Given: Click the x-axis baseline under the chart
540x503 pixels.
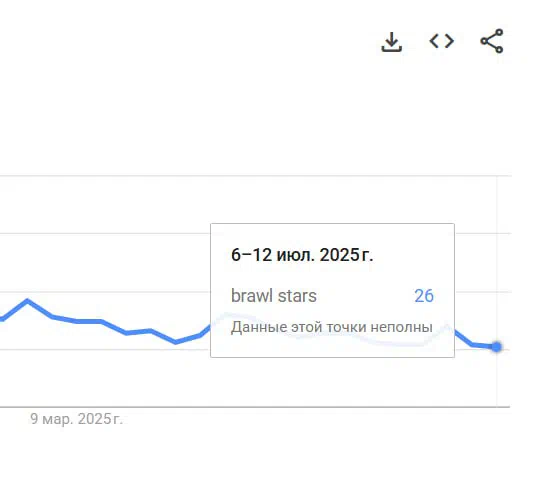Looking at the screenshot, I should click(255, 407).
